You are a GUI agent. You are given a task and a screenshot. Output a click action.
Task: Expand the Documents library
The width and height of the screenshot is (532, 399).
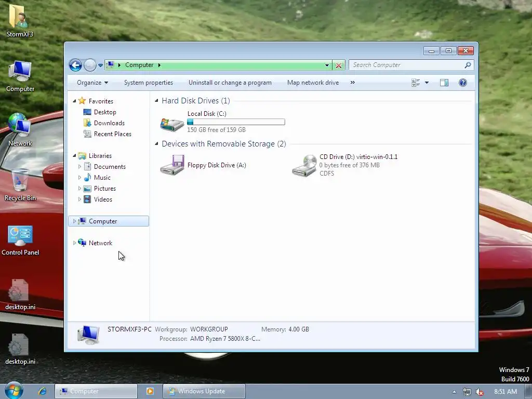click(79, 167)
